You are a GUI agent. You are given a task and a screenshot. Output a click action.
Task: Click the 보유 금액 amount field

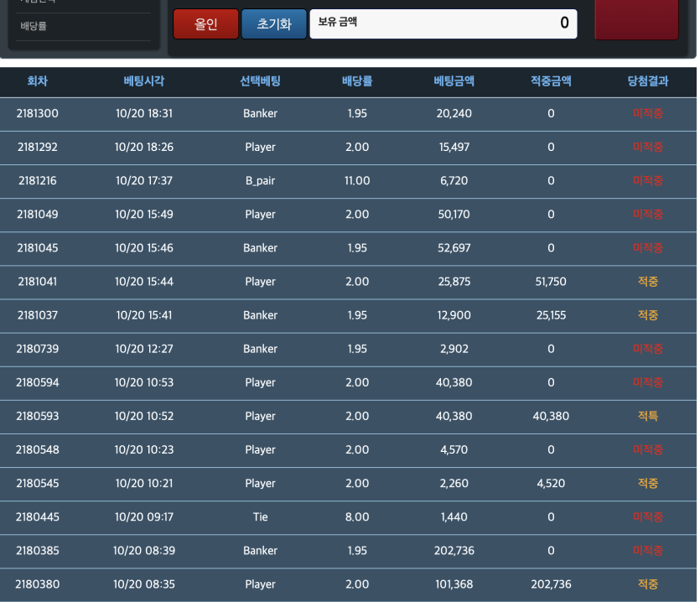(443, 23)
